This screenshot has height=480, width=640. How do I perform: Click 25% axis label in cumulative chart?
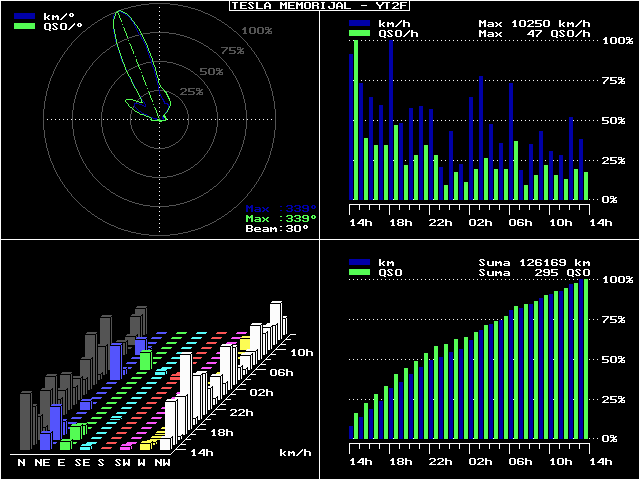click(x=613, y=399)
